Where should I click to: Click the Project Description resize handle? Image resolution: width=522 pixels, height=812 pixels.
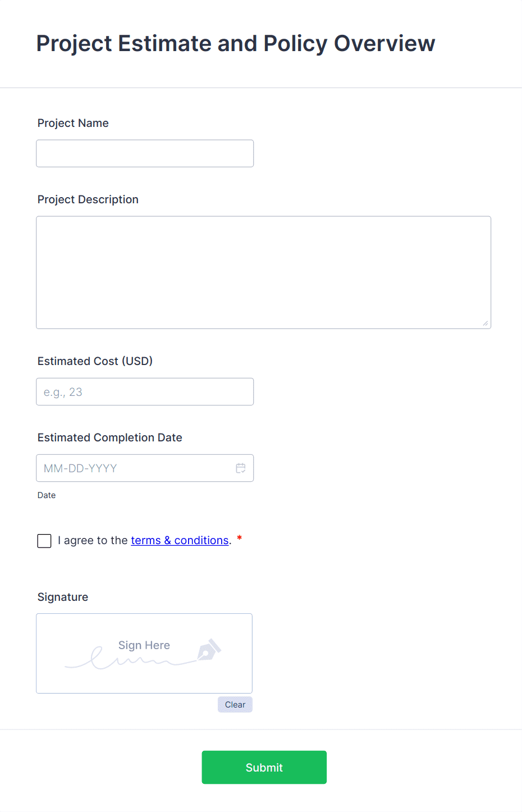(x=486, y=323)
